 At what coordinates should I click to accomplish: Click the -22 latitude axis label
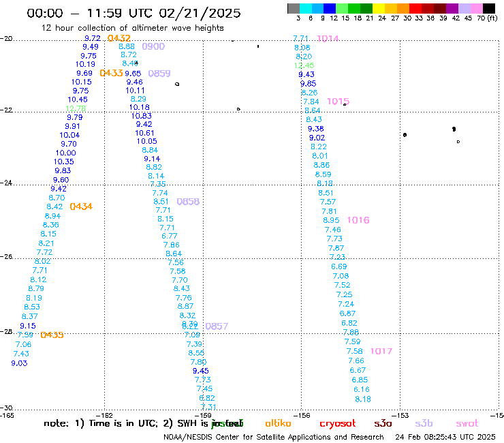pos(6,110)
